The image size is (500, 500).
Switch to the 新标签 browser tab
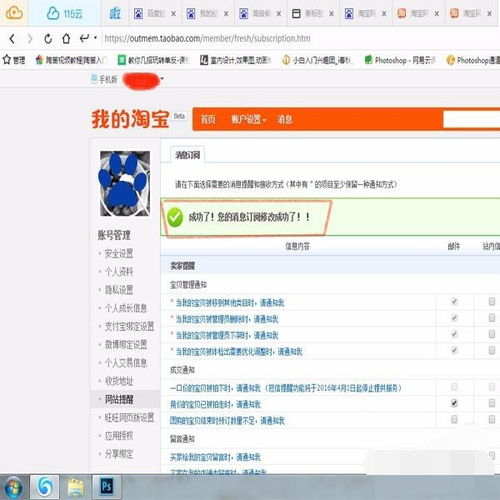point(313,14)
